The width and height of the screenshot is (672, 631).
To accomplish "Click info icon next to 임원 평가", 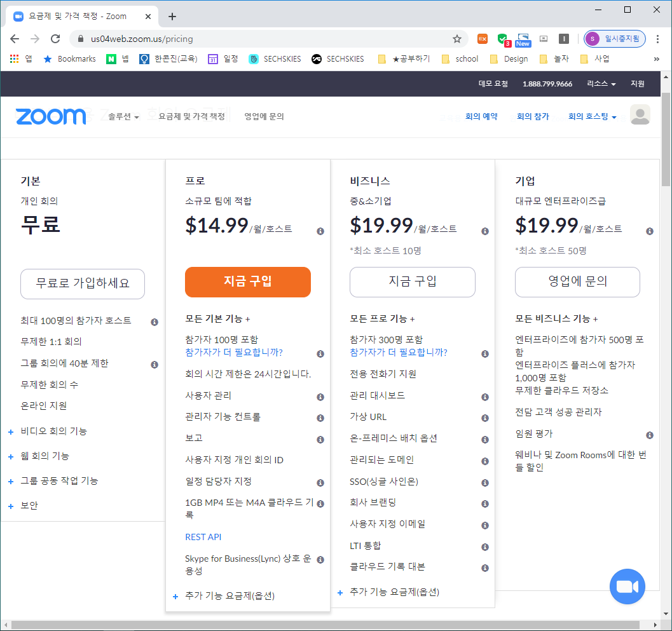I will coord(650,435).
